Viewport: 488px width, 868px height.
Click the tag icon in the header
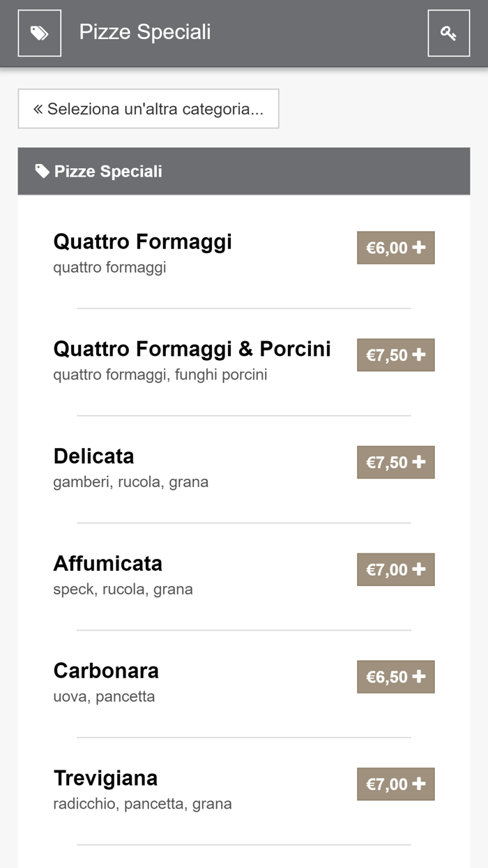pyautogui.click(x=39, y=32)
